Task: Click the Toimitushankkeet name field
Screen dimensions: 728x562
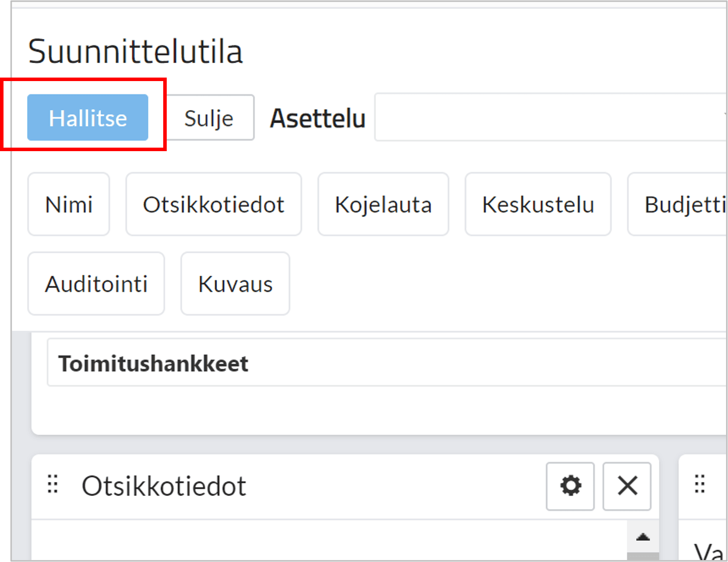Action: point(387,362)
